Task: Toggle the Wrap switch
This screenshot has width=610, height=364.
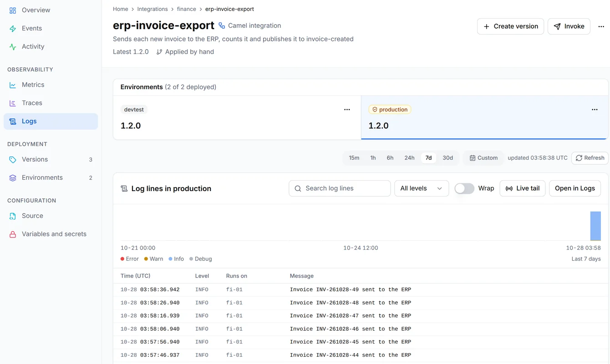Action: 464,188
